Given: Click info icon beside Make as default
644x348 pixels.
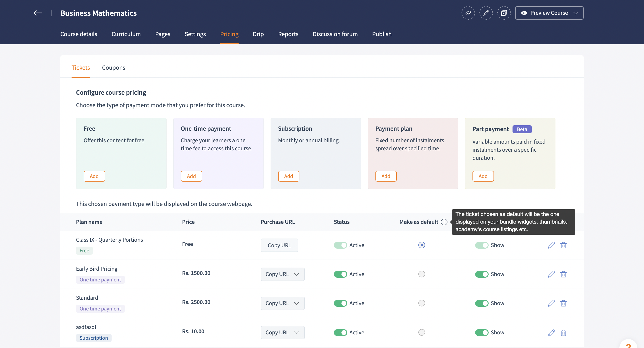Looking at the screenshot, I should [x=444, y=222].
